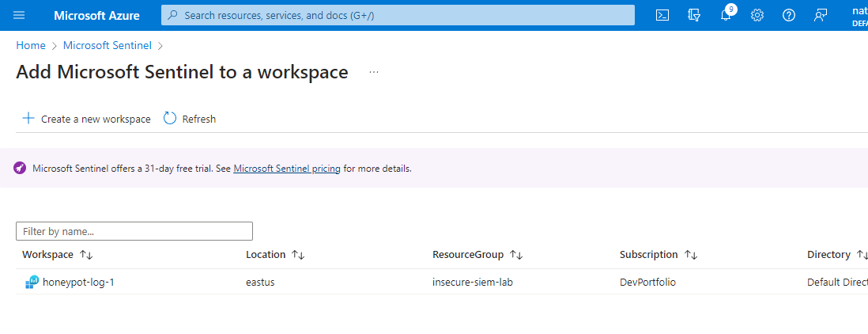Open the Help question mark icon

click(x=788, y=15)
